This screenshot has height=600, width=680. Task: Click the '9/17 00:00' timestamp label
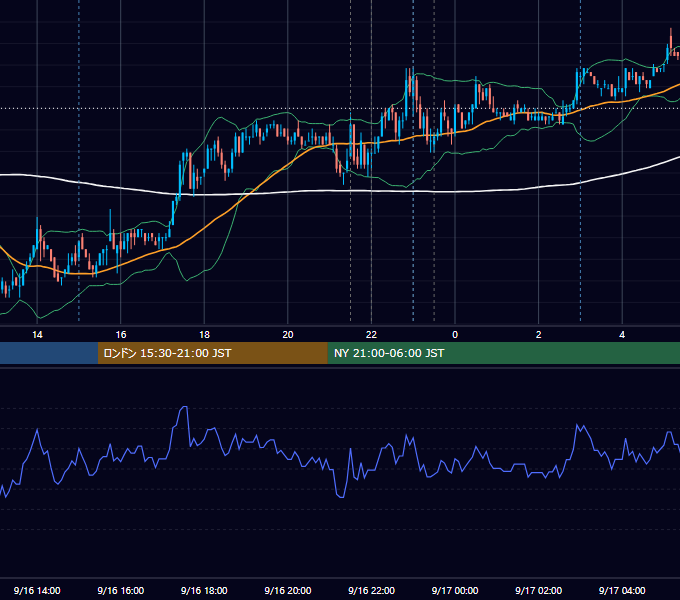(455, 590)
